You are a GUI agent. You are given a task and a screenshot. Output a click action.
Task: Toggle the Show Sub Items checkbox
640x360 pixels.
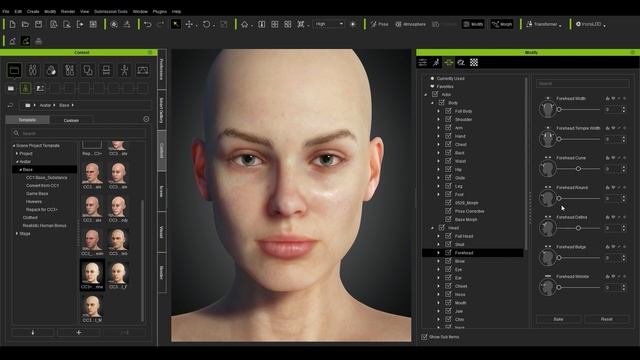pyautogui.click(x=424, y=337)
